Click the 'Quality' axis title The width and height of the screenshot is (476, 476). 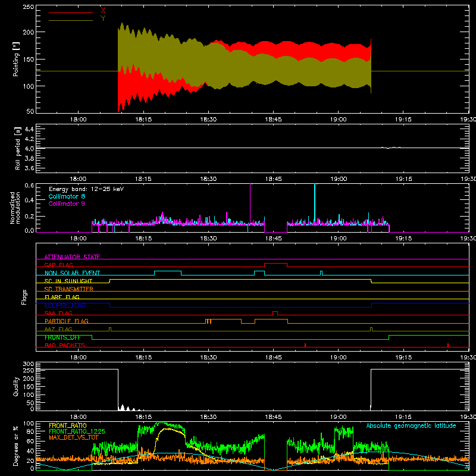click(16, 386)
